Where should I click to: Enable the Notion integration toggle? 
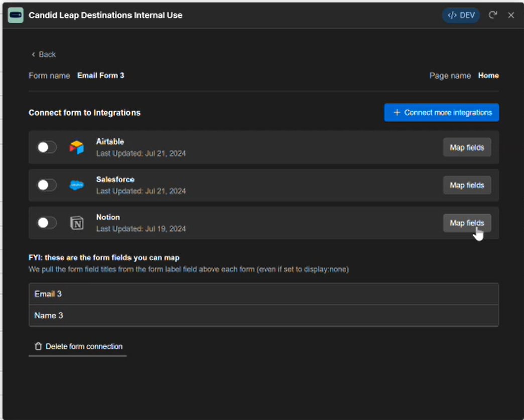coord(47,222)
